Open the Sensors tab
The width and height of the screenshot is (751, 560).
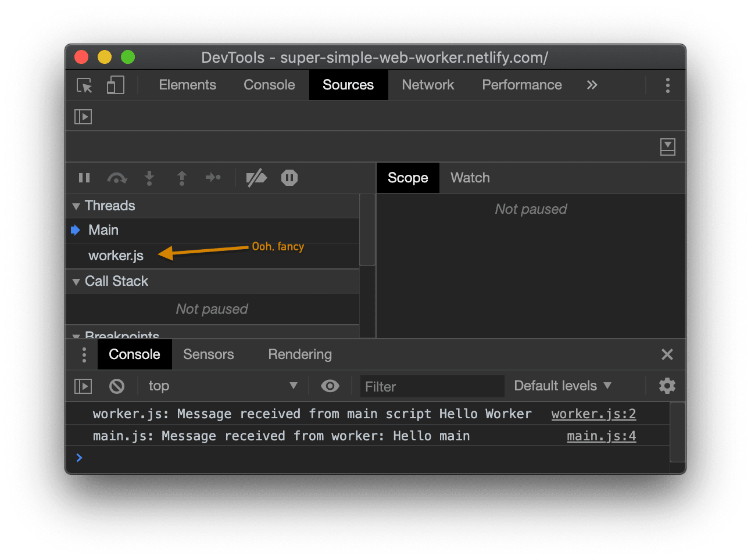pos(208,354)
